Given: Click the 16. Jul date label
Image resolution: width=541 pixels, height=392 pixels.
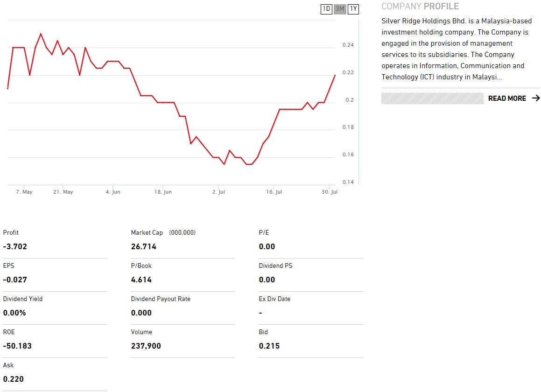Looking at the screenshot, I should [x=274, y=192].
